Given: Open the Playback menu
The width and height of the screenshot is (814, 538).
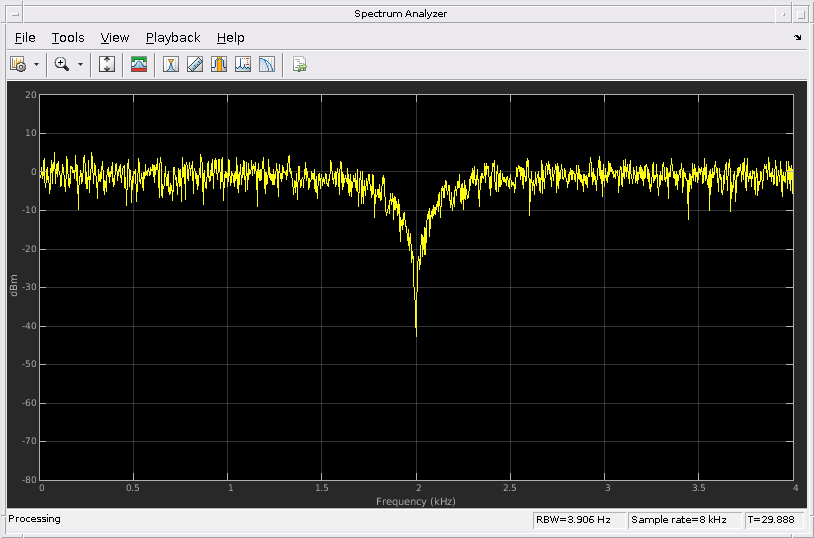Looking at the screenshot, I should pyautogui.click(x=173, y=38).
